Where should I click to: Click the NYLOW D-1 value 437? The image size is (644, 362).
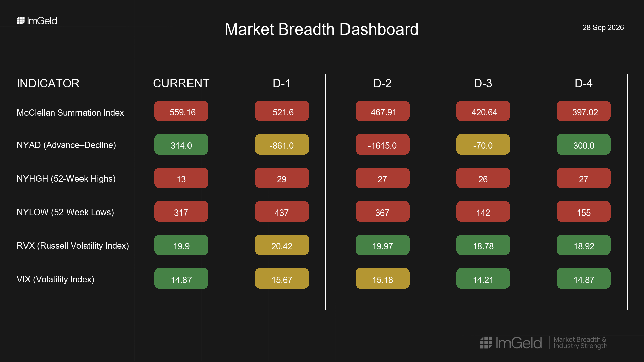point(282,212)
